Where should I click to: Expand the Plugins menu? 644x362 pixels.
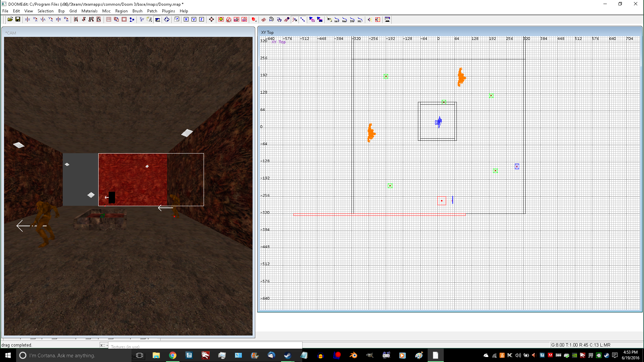pyautogui.click(x=168, y=11)
